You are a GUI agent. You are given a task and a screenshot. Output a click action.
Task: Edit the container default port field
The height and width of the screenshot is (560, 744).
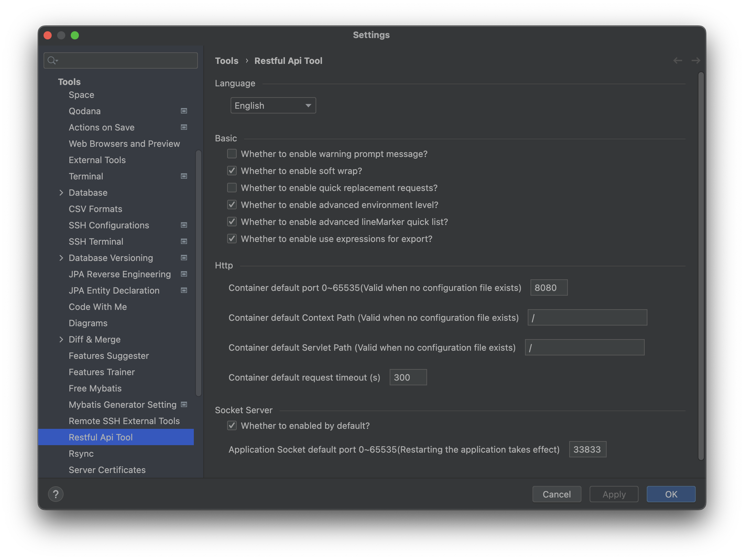point(548,287)
